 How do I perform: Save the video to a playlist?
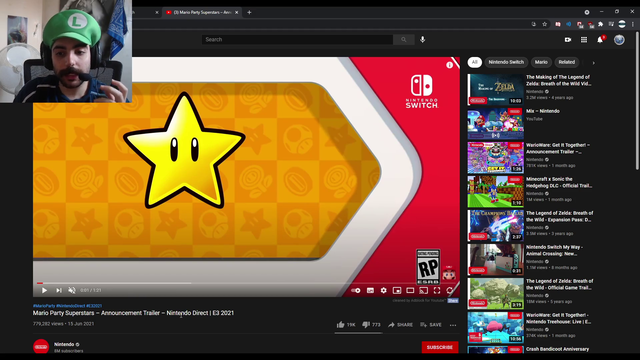click(431, 325)
